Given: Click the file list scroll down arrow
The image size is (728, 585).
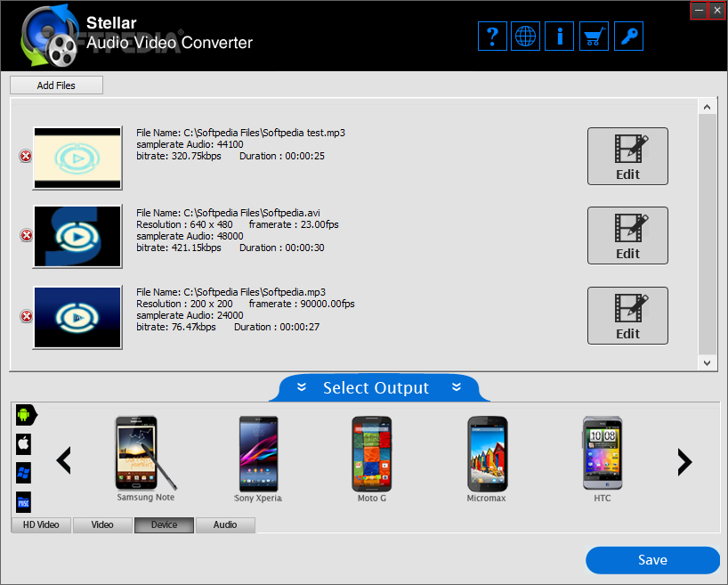Looking at the screenshot, I should (x=708, y=363).
